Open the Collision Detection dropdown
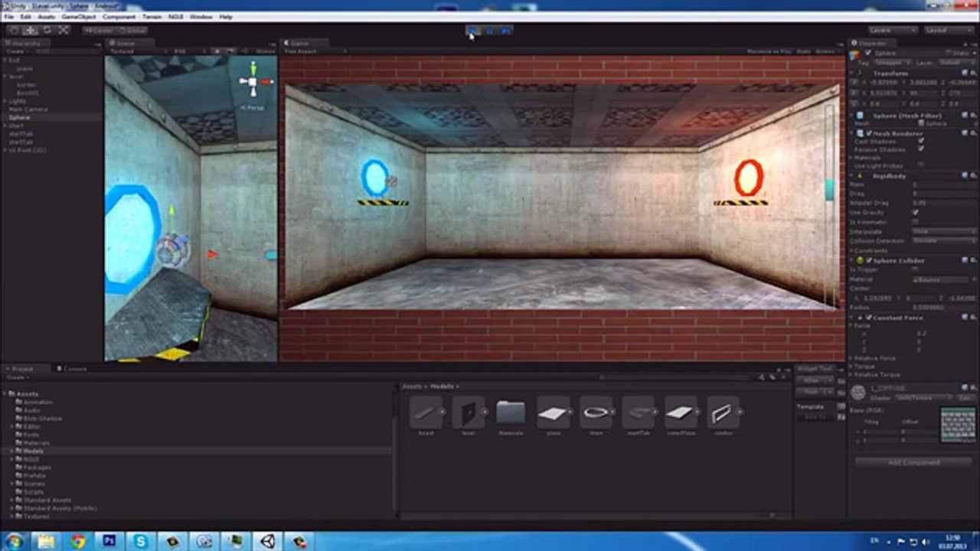The width and height of the screenshot is (980, 551). (x=944, y=240)
